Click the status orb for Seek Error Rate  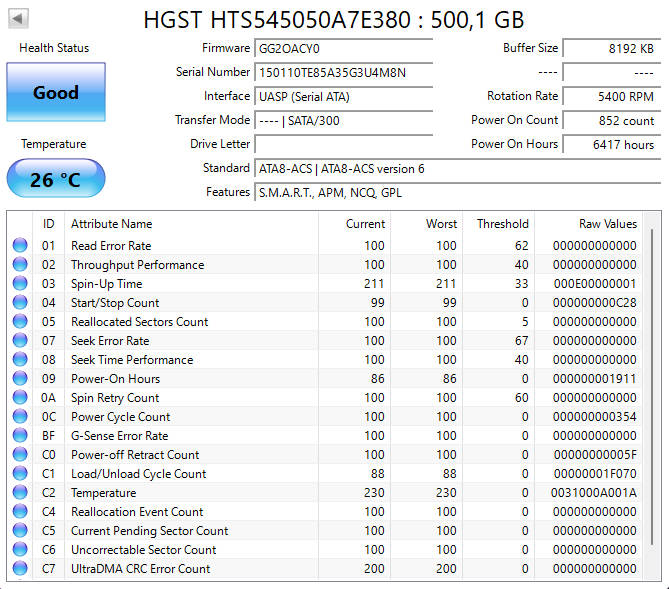(x=20, y=341)
